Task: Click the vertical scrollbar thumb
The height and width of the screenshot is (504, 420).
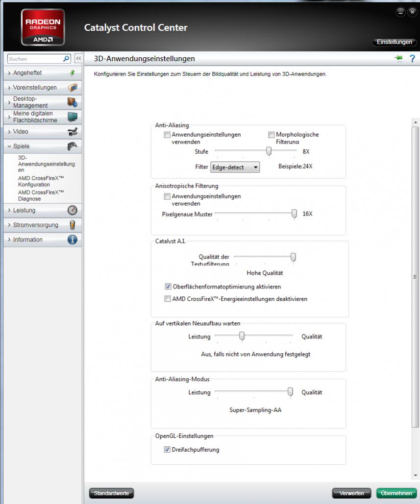Action: click(416, 277)
